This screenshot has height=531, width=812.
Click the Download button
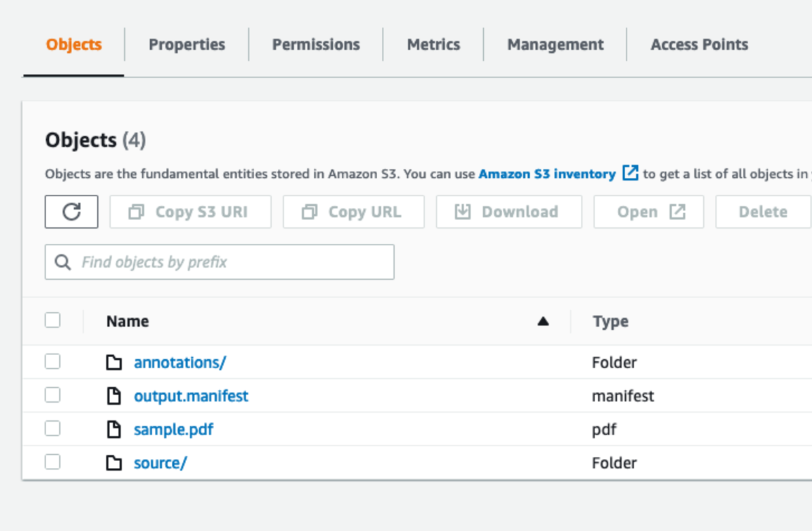(509, 212)
